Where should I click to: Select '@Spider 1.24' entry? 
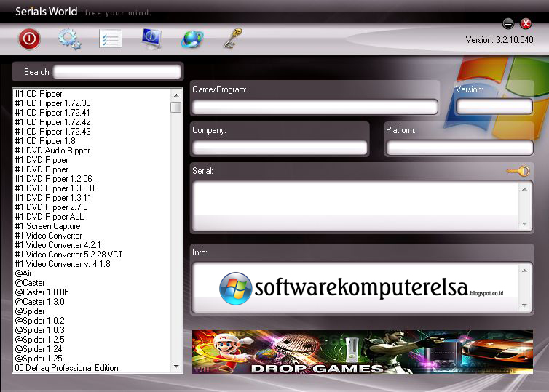click(39, 348)
